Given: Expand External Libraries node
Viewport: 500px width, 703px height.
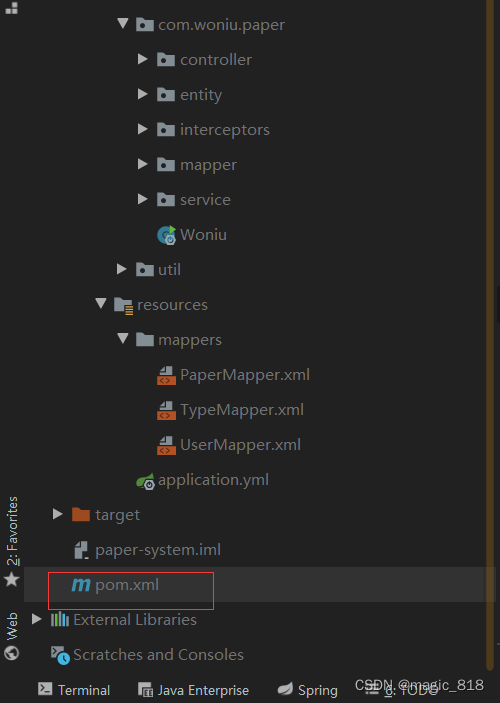Looking at the screenshot, I should (37, 619).
